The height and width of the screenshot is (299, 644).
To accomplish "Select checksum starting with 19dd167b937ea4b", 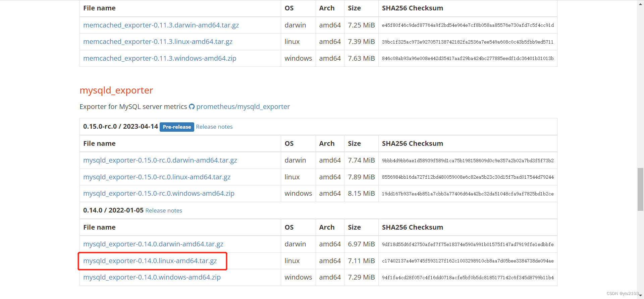I will pos(468,194).
